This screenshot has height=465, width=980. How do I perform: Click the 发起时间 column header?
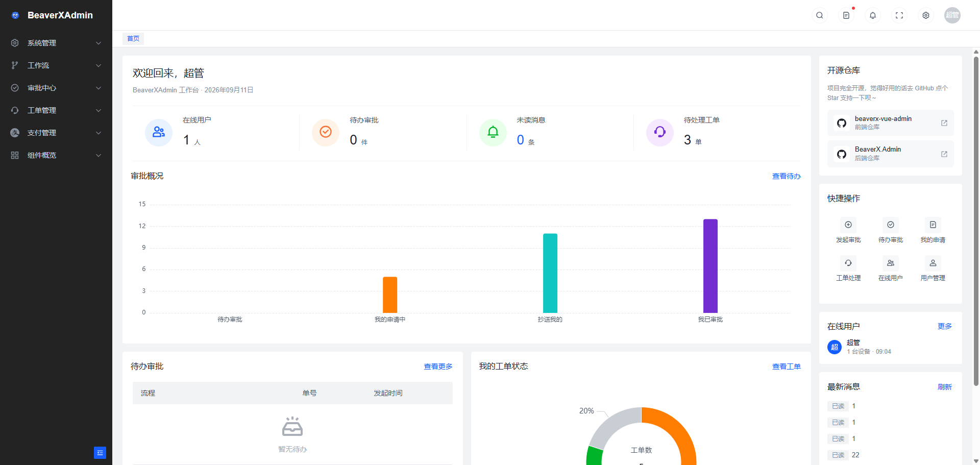(x=388, y=393)
